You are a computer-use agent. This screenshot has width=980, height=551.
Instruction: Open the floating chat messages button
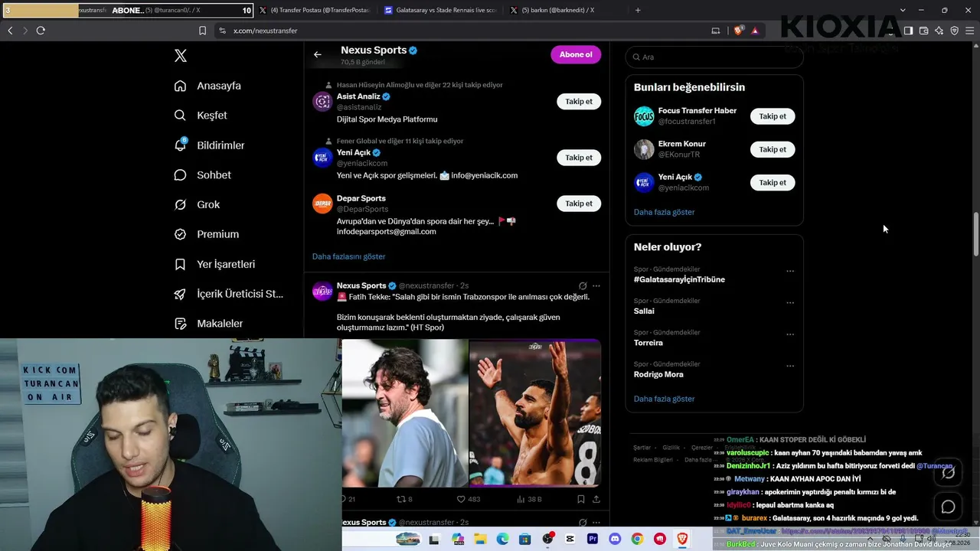[948, 507]
